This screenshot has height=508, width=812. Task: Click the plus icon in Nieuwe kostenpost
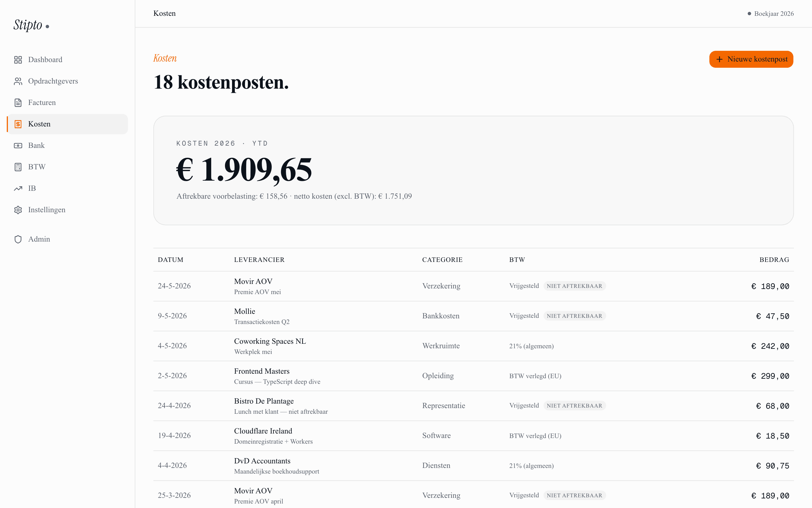pos(720,60)
